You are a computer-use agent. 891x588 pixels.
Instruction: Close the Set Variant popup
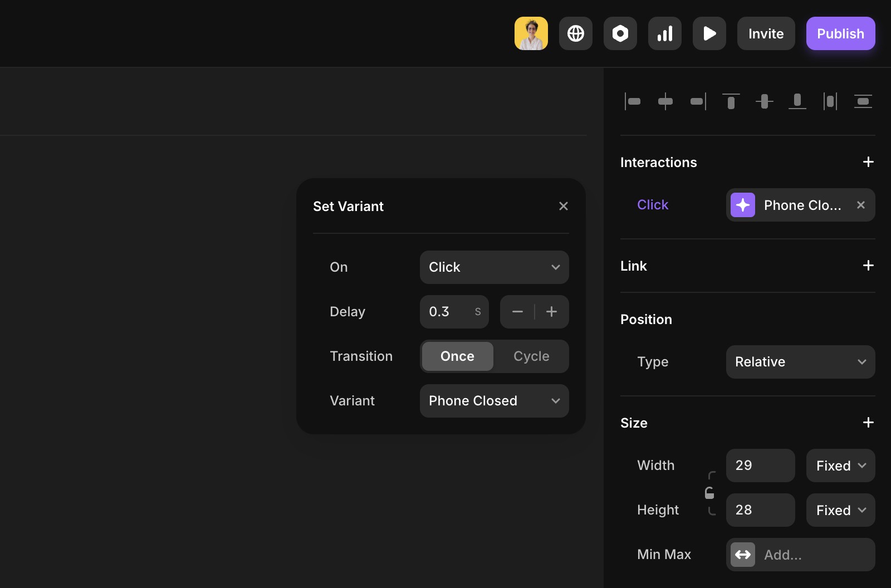coord(564,206)
